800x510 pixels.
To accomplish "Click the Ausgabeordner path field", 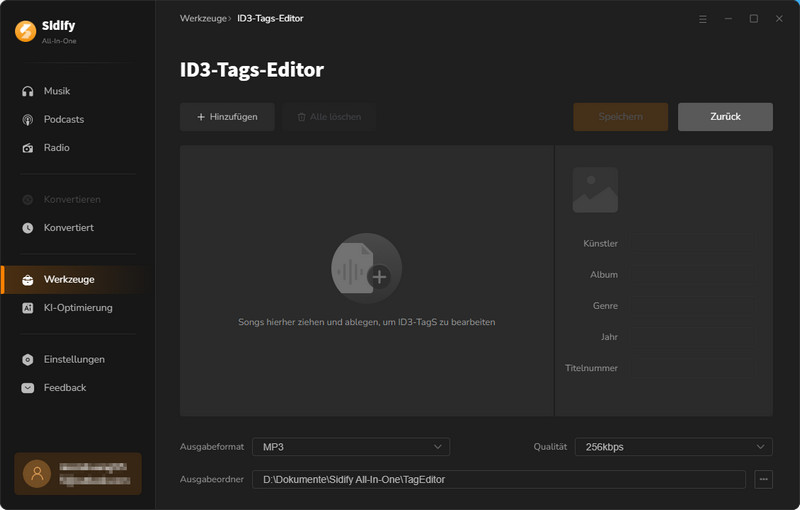I will [x=499, y=479].
